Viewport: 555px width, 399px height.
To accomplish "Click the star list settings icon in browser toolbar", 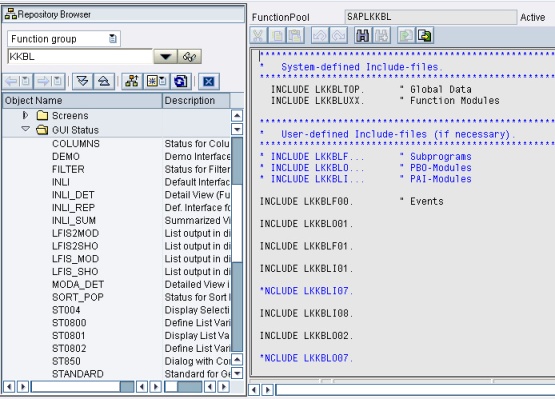I will point(156,81).
